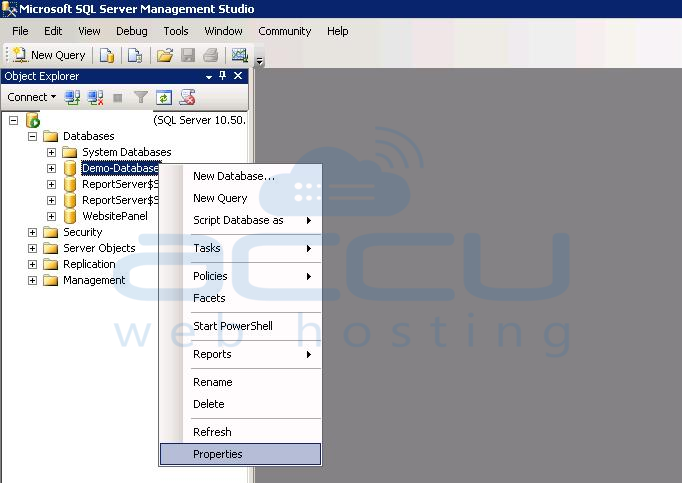Screen dimensions: 682x483
Task: Open the File menu
Action: (20, 31)
